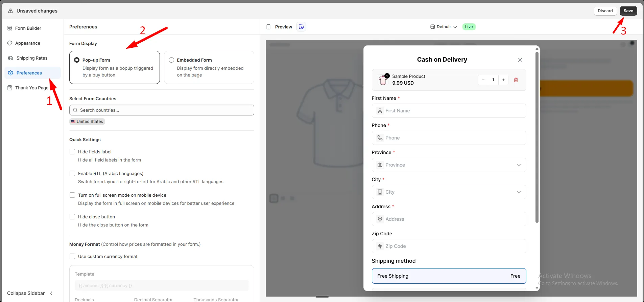Click the location pin icon in Address
Image resolution: width=644 pixels, height=302 pixels.
point(380,219)
